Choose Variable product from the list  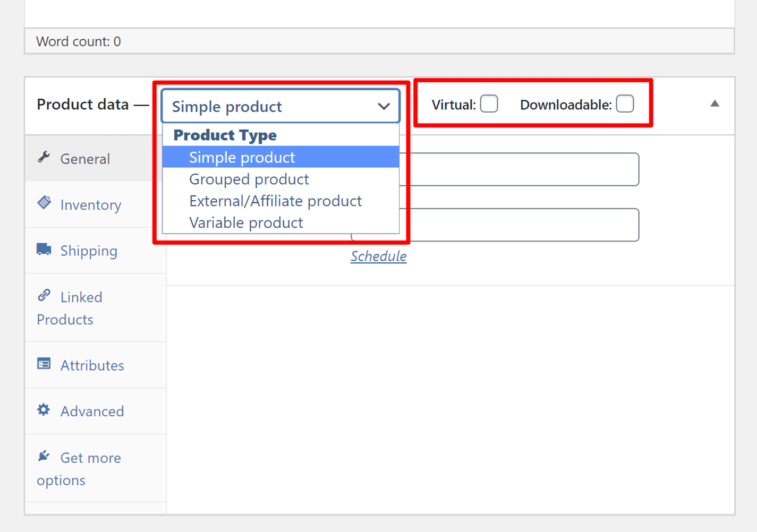tap(280, 222)
